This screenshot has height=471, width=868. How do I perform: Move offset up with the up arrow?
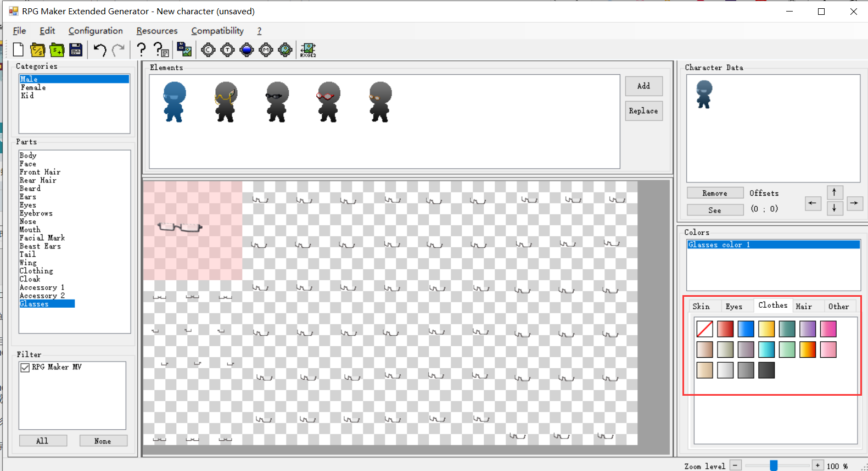(835, 192)
